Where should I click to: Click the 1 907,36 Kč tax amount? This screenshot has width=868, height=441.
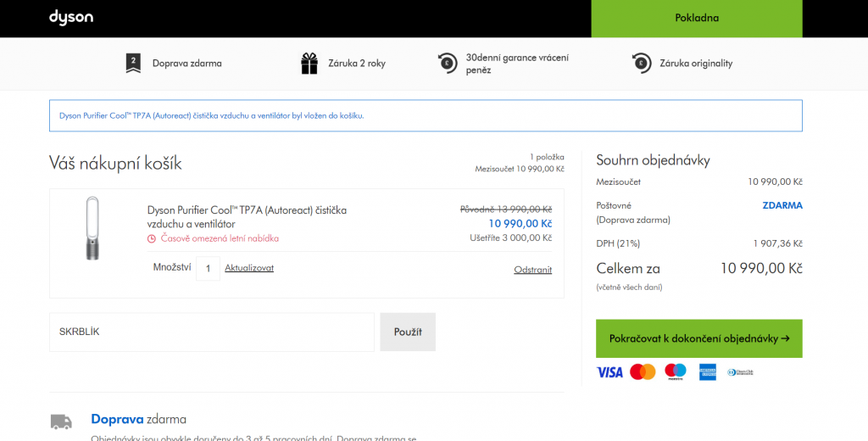[x=777, y=243]
